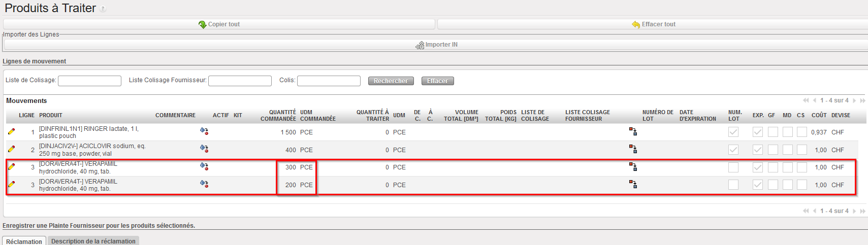The image size is (868, 245).
Task: Go to next page in pager below table
Action: click(x=854, y=211)
